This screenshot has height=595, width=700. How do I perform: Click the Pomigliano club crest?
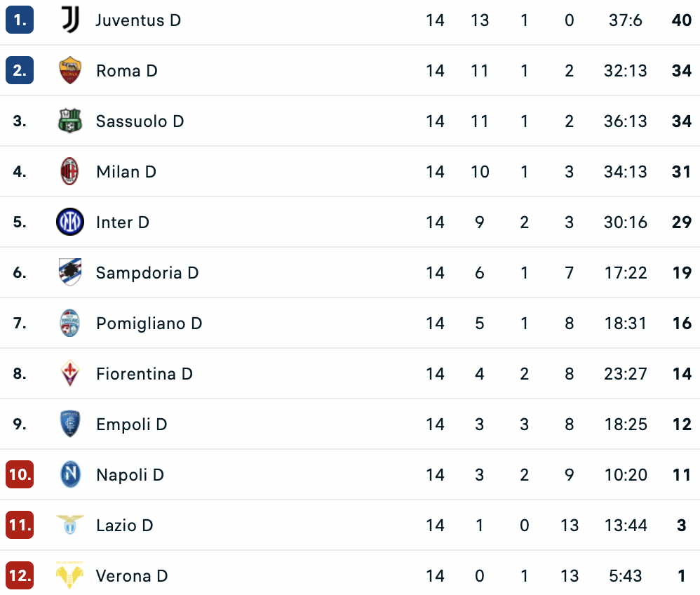pos(70,323)
